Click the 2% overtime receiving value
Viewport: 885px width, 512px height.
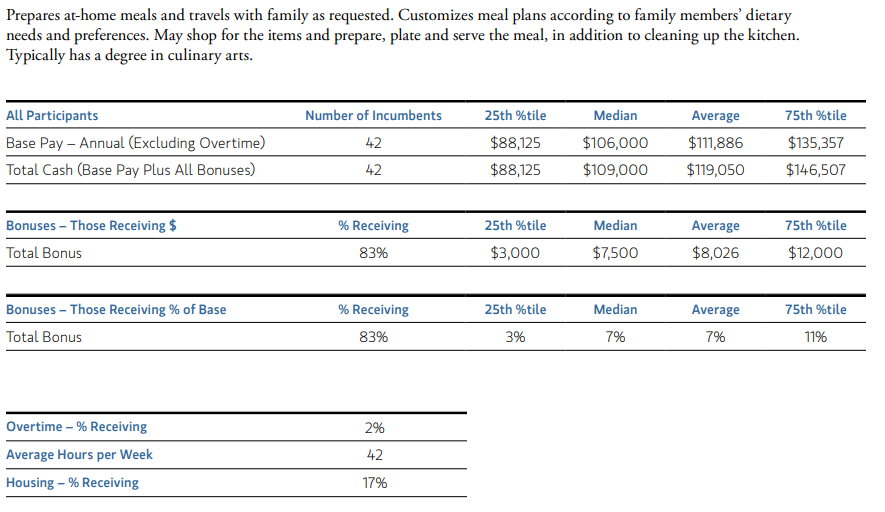(x=375, y=428)
